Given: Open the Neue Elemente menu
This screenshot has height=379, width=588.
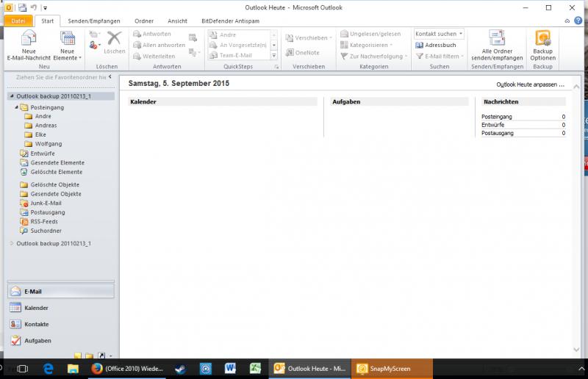Looking at the screenshot, I should coord(68,46).
